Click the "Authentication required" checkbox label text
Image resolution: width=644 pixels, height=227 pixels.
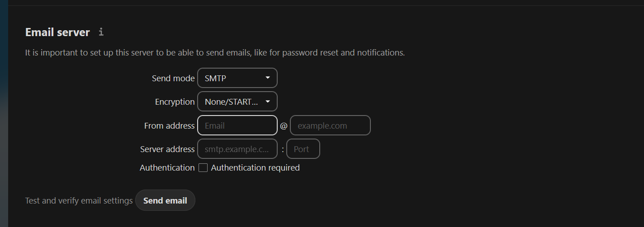(256, 168)
